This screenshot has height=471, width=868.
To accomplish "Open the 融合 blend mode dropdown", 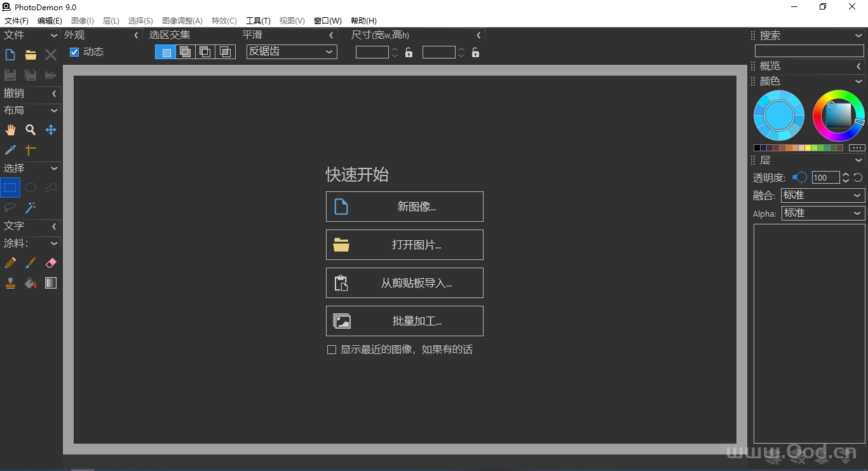I will (822, 196).
